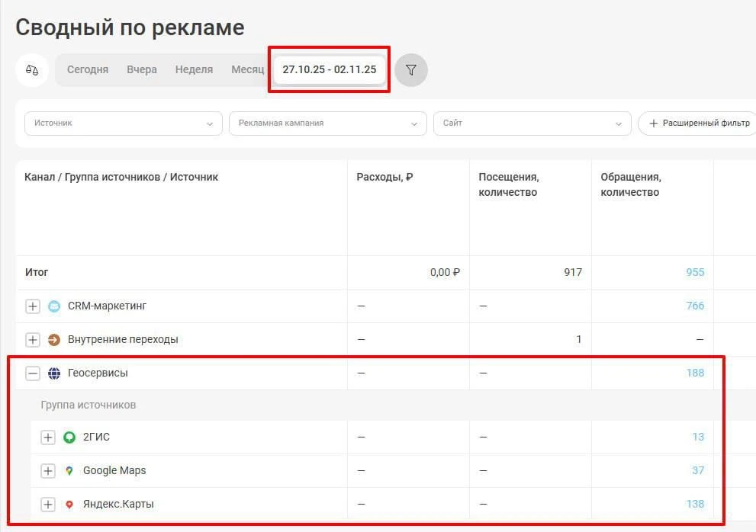Click the 2ГИС green logo icon
Viewport: 756px width, 532px height.
click(69, 437)
